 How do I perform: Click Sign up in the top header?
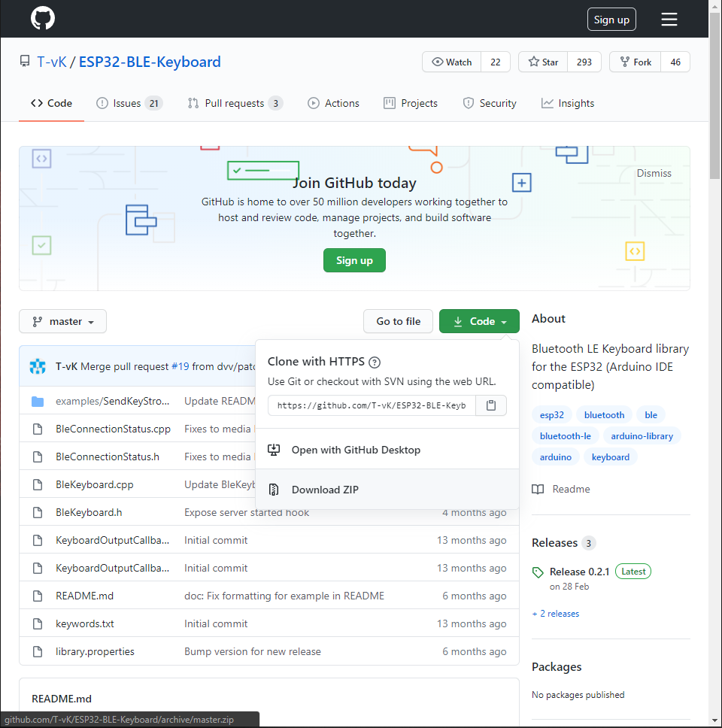click(x=611, y=20)
